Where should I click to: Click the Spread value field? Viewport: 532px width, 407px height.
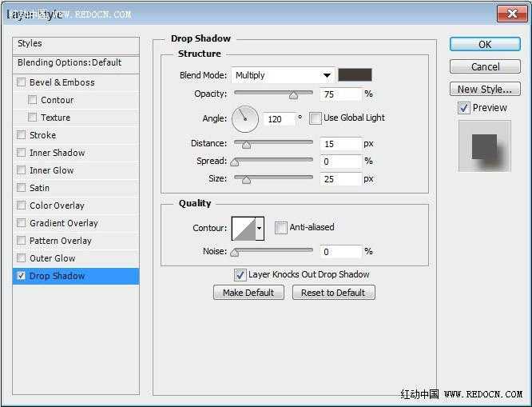click(x=340, y=162)
